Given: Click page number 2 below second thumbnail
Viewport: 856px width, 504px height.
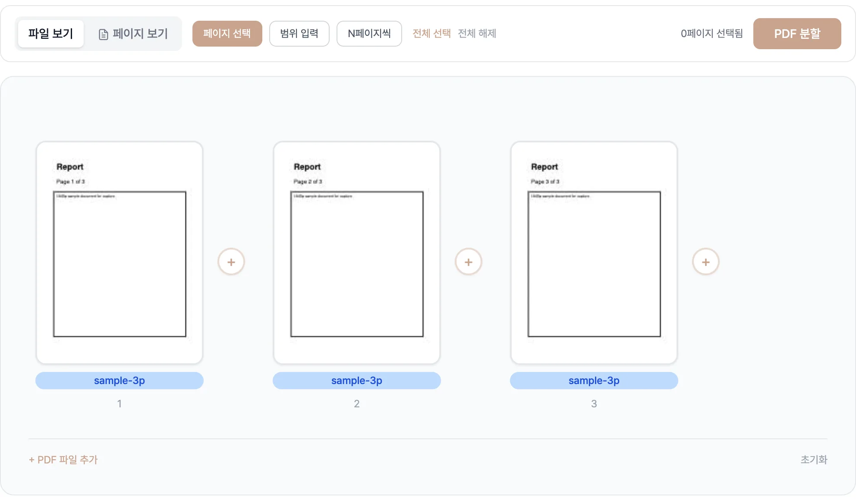Looking at the screenshot, I should point(357,404).
